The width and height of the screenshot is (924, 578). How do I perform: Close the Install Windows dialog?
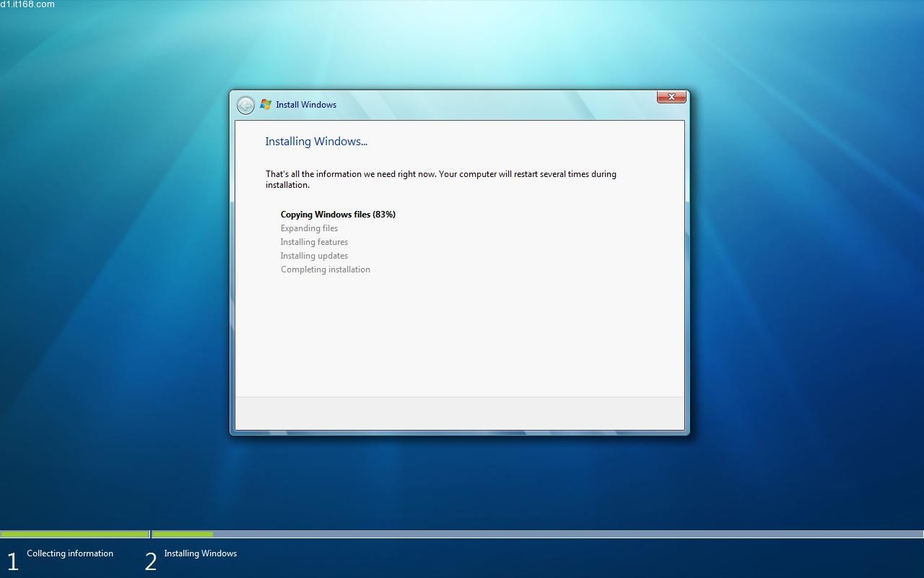click(x=671, y=97)
